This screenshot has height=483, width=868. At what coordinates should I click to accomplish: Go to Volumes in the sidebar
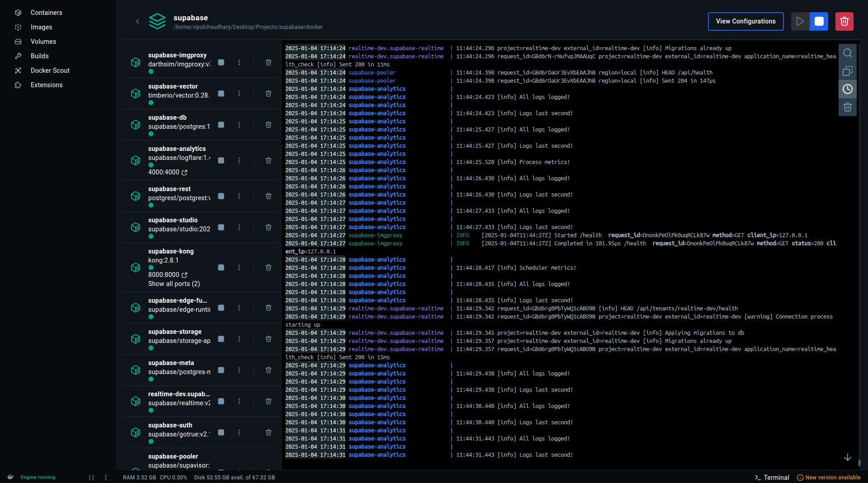point(43,42)
